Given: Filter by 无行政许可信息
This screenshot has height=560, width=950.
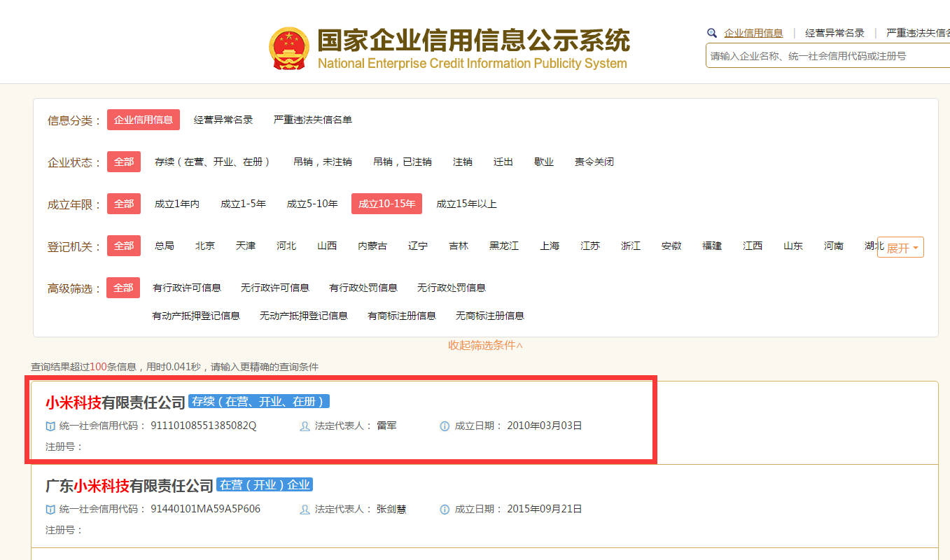Looking at the screenshot, I should tap(275, 288).
